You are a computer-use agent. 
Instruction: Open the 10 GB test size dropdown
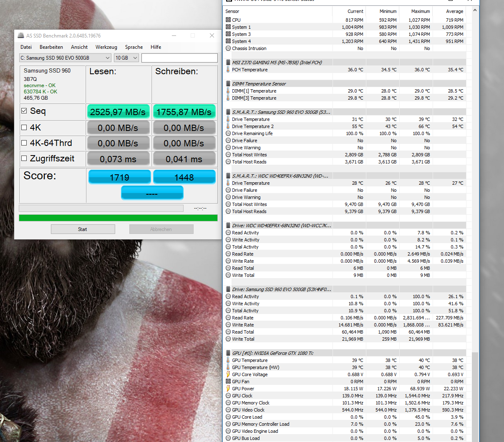click(126, 58)
